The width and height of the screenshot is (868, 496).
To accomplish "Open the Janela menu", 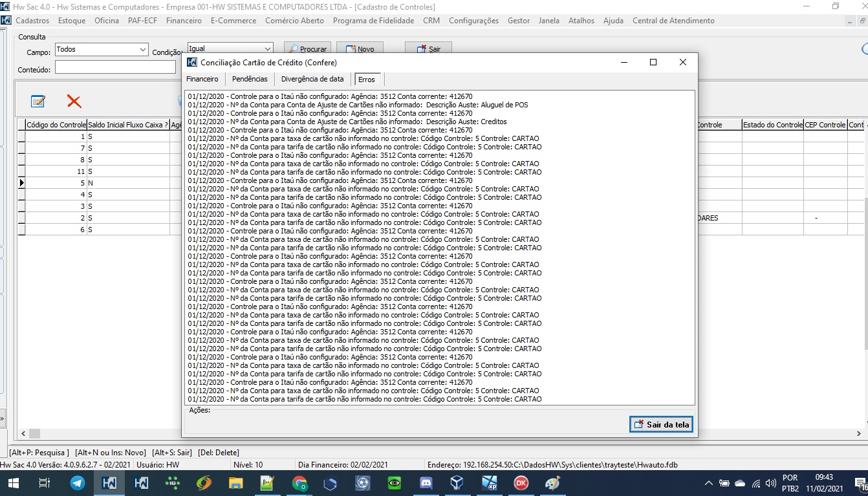I will point(549,21).
